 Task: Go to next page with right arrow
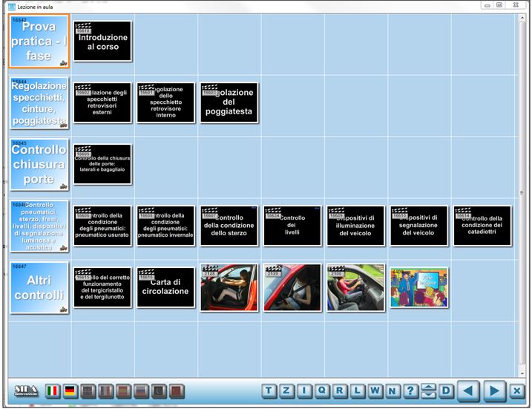(x=494, y=391)
